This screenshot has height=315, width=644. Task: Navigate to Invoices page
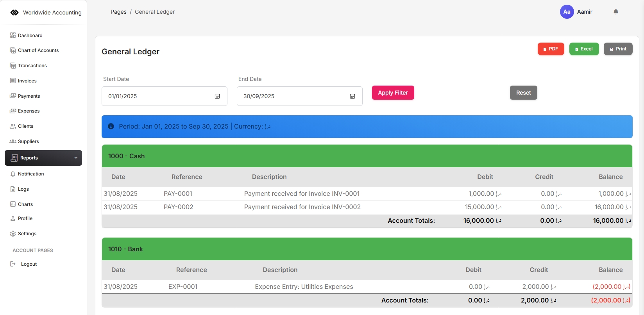point(27,81)
